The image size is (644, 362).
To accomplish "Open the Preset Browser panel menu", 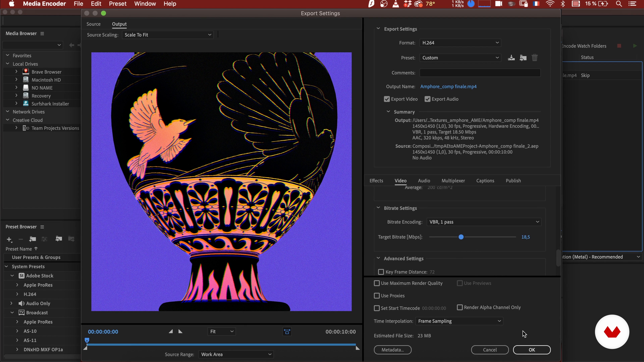I will [42, 227].
